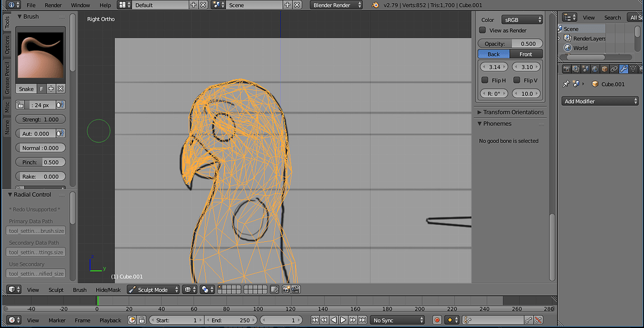644x328 pixels.
Task: Open Constraints properties tab chain icon
Action: tap(614, 69)
